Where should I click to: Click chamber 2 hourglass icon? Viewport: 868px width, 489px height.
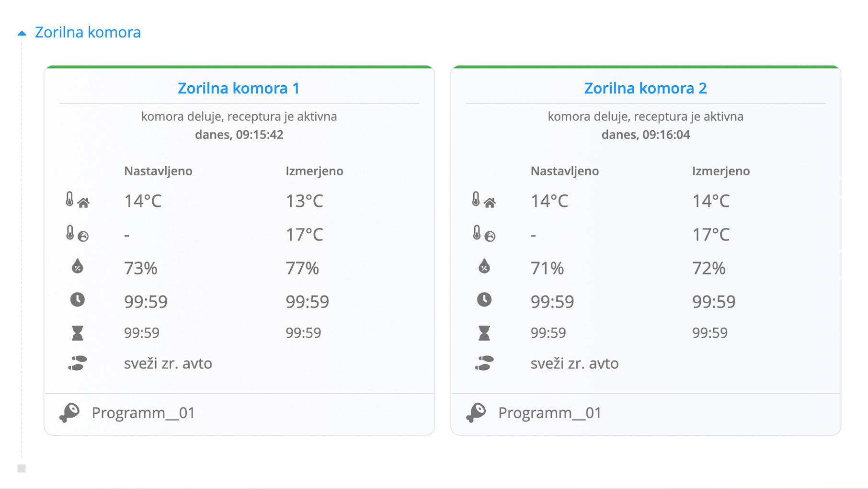coord(484,333)
